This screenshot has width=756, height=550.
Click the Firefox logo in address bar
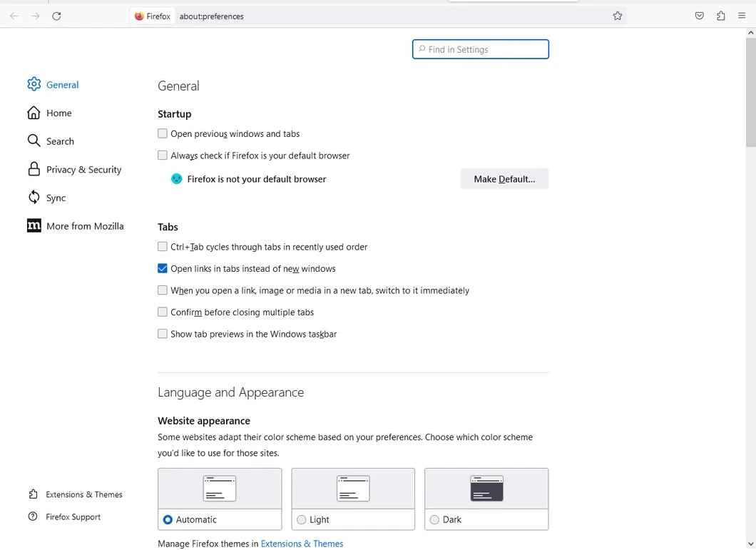coord(139,16)
